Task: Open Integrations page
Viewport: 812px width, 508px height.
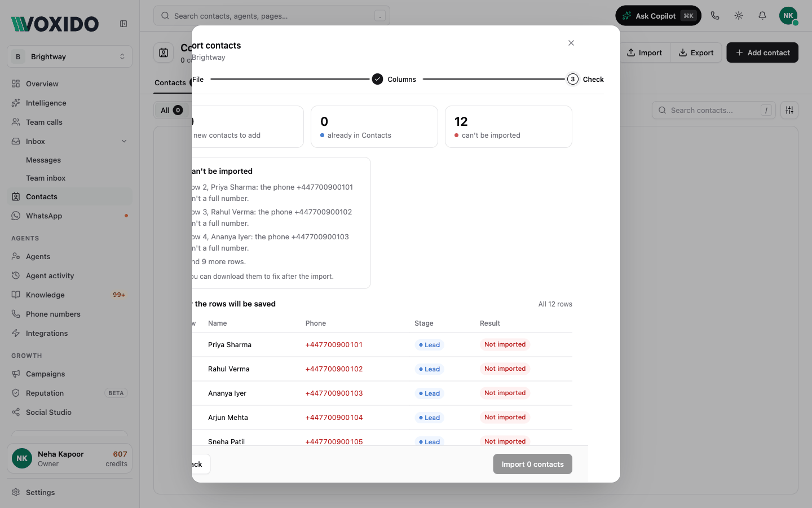Action: (x=70, y=333)
